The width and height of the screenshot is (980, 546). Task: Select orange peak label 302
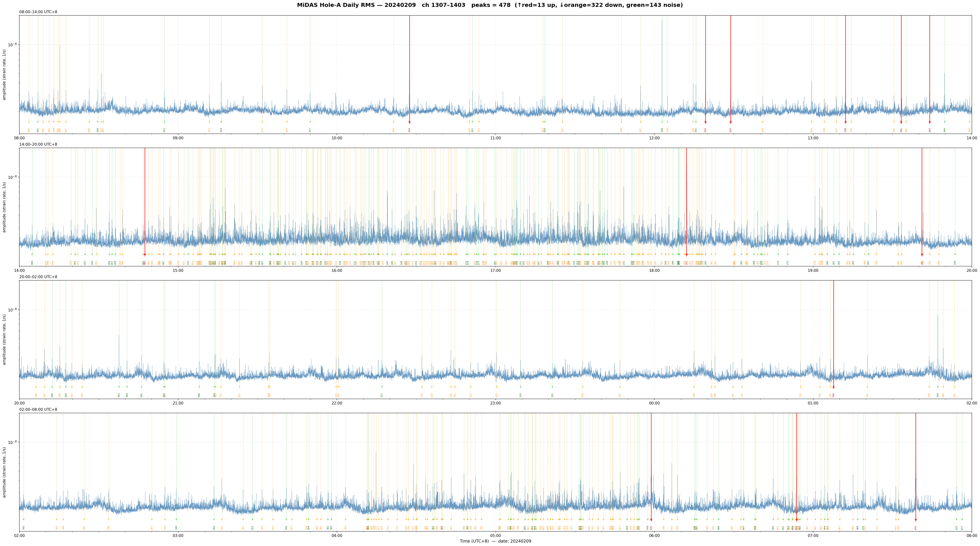(82, 395)
